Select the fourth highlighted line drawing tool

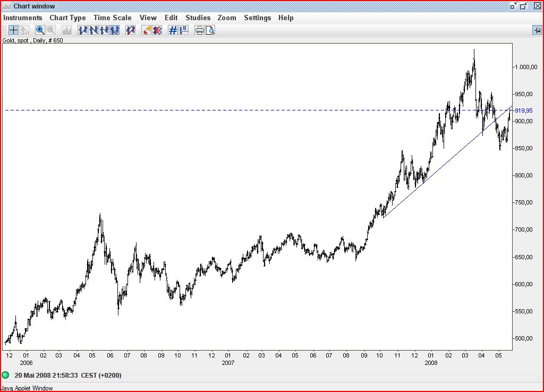coord(115,30)
